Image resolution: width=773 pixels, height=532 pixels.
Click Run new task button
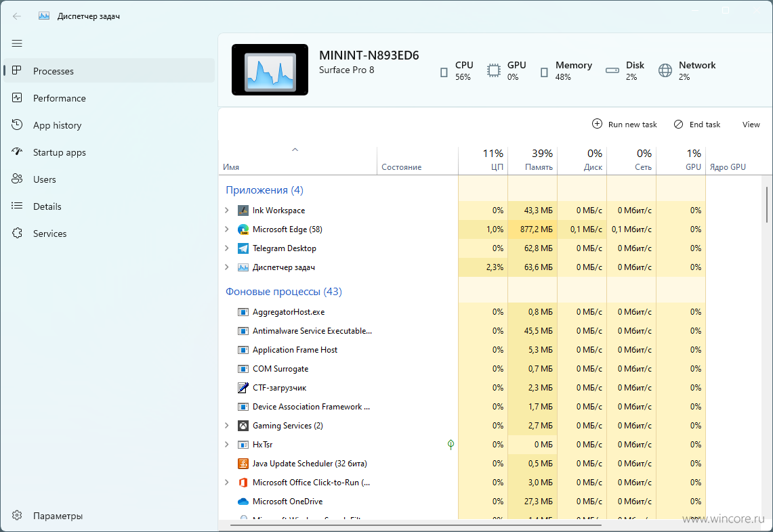click(625, 124)
